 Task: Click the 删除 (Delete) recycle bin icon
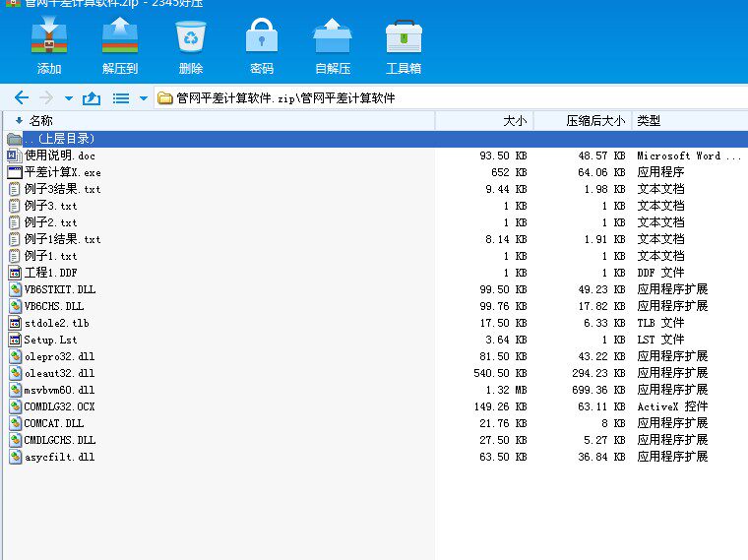click(x=191, y=36)
